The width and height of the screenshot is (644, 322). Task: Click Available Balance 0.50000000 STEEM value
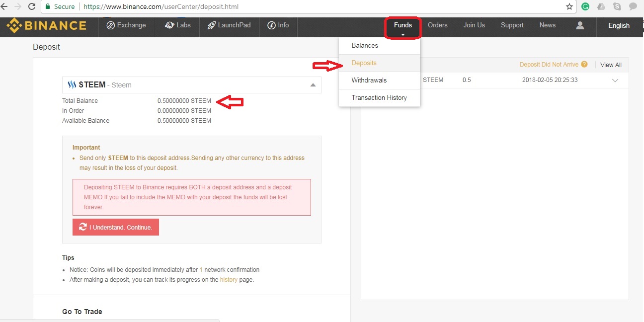click(184, 121)
